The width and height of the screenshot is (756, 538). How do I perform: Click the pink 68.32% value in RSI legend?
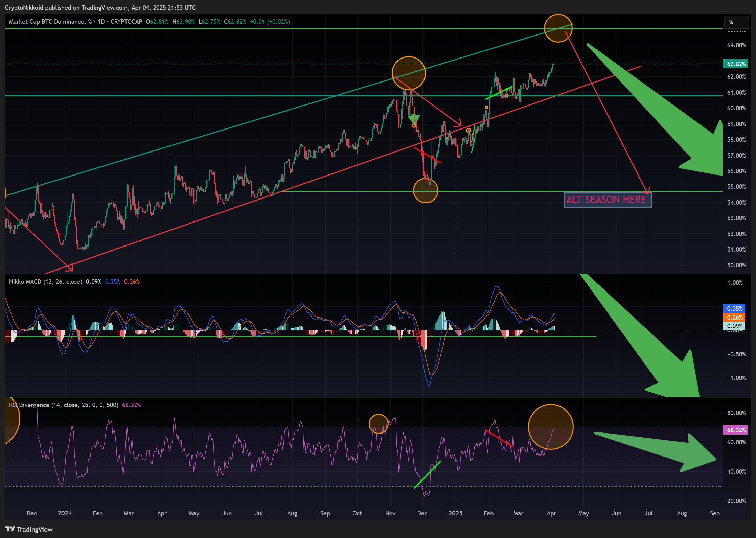pos(131,405)
